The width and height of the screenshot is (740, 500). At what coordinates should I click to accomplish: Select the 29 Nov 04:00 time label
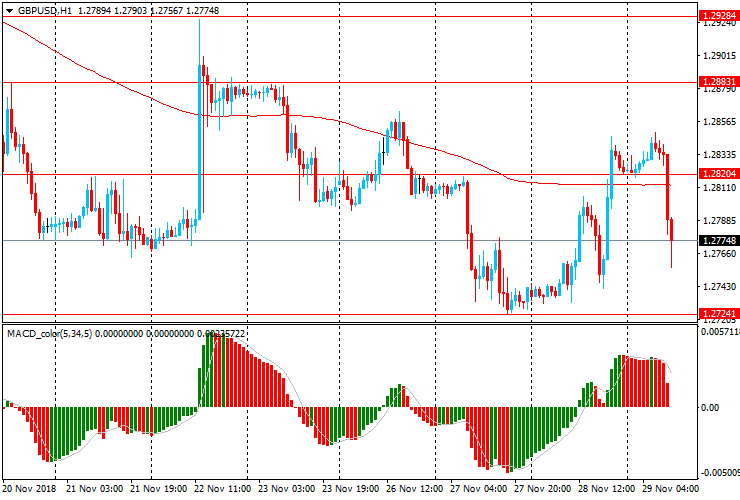pos(670,488)
